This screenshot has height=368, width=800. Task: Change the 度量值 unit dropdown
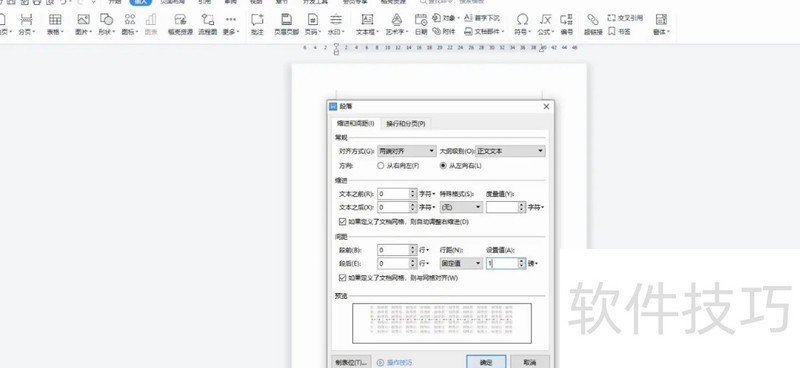tap(536, 207)
